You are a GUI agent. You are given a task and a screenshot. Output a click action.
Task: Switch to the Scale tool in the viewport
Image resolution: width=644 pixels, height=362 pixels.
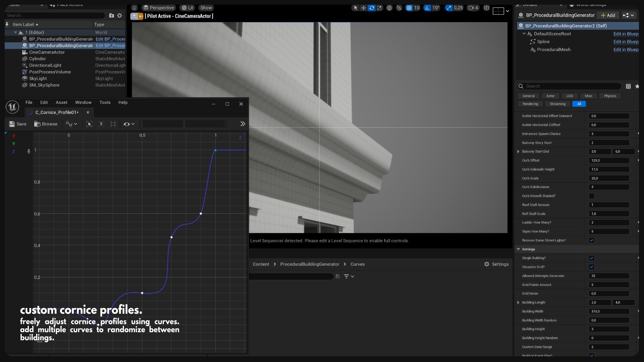(x=380, y=8)
